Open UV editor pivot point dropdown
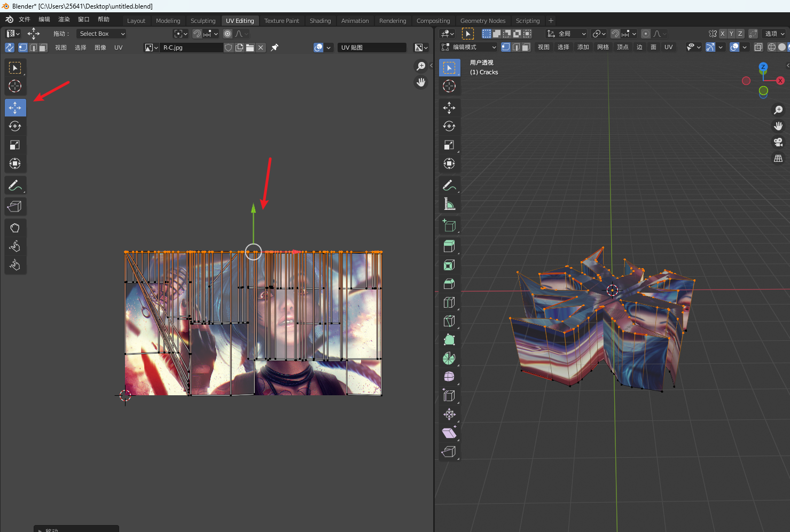This screenshot has width=790, height=532. [181, 34]
